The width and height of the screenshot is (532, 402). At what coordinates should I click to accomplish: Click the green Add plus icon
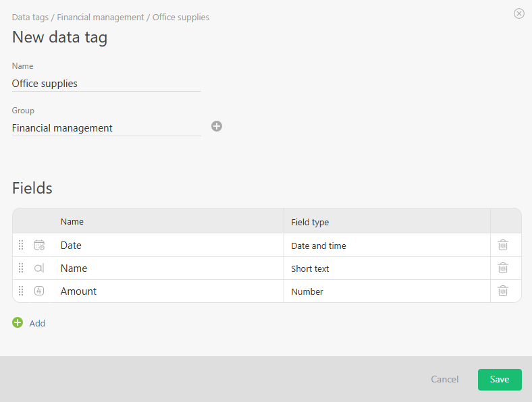(18, 323)
